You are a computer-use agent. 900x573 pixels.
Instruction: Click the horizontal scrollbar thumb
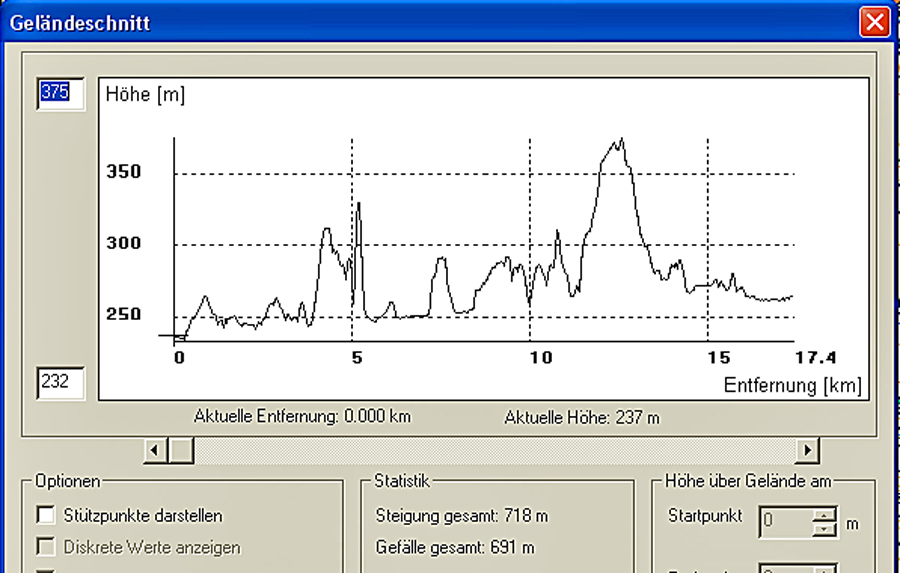coord(181,451)
